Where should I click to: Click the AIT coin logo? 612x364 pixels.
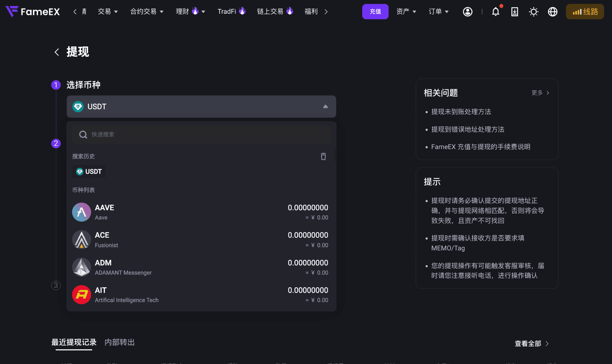[82, 295]
